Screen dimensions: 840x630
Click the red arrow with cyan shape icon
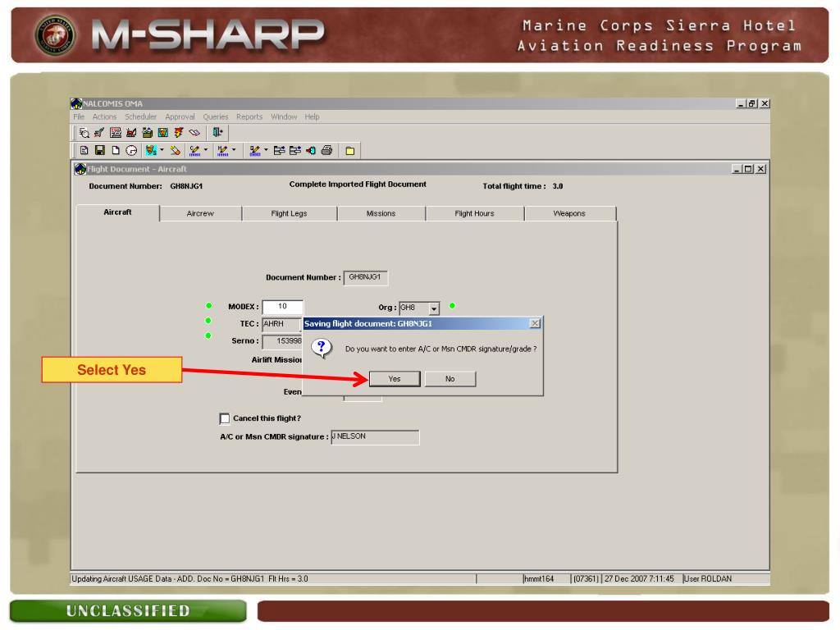click(x=311, y=151)
